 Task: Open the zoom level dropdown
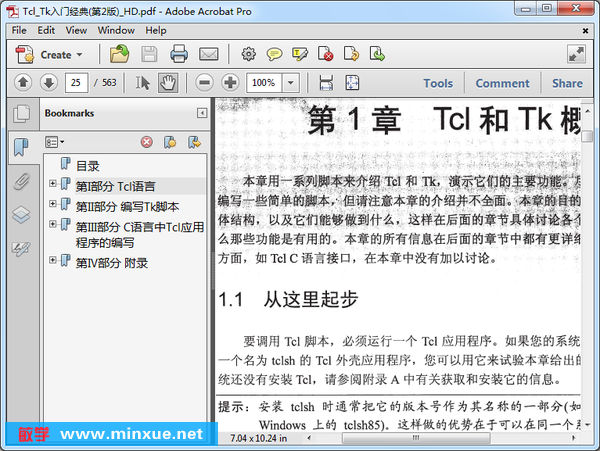[x=291, y=83]
